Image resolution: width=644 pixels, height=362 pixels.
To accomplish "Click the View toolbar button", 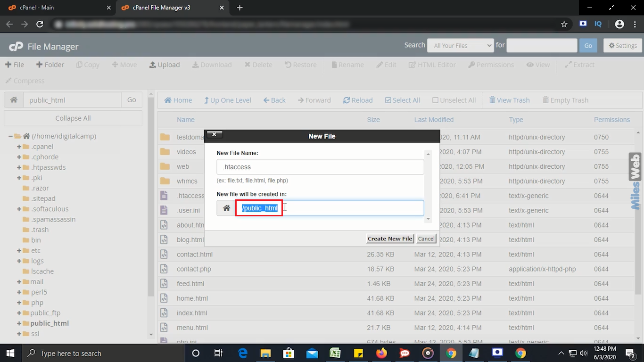I will [x=538, y=65].
